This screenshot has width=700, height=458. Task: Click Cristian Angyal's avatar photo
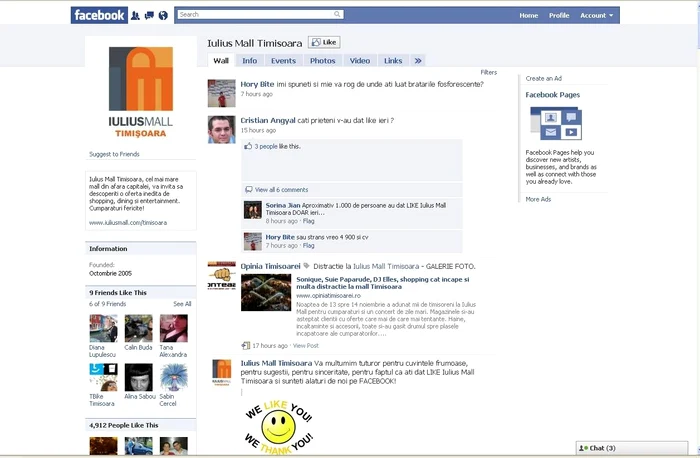coord(221,129)
